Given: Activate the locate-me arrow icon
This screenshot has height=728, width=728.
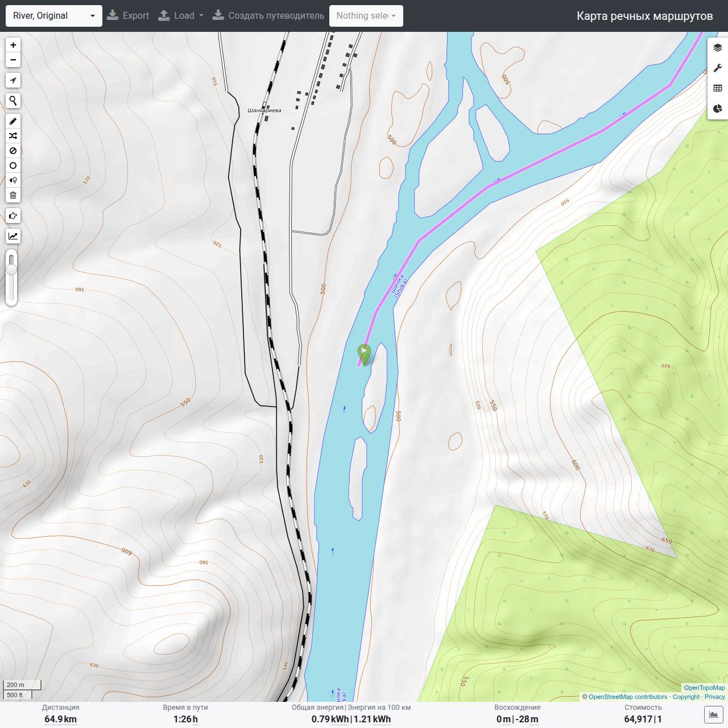Looking at the screenshot, I should [x=13, y=80].
